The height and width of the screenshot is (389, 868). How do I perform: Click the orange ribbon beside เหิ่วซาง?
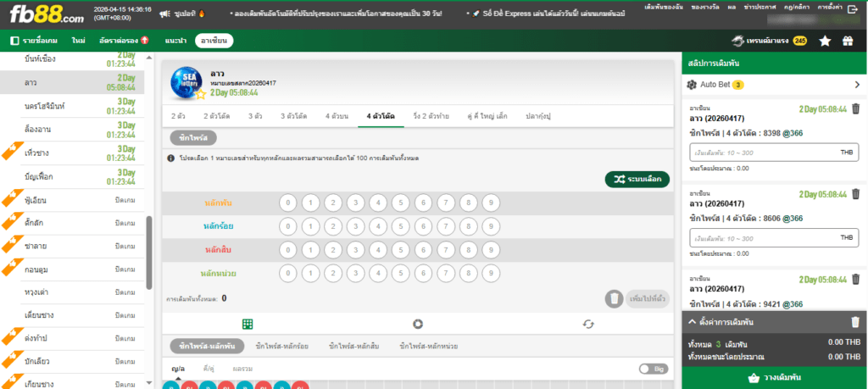pos(12,152)
